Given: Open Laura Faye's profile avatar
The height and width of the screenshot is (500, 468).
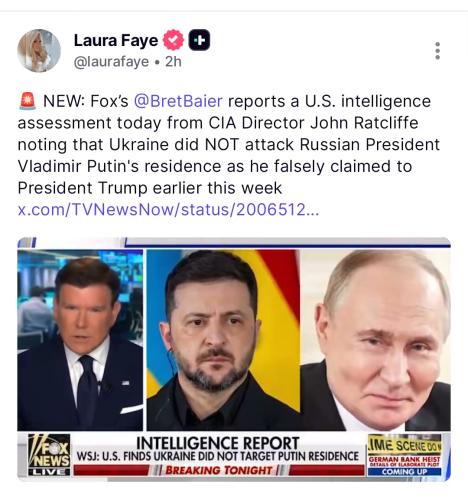Looking at the screenshot, I should pos(39,51).
